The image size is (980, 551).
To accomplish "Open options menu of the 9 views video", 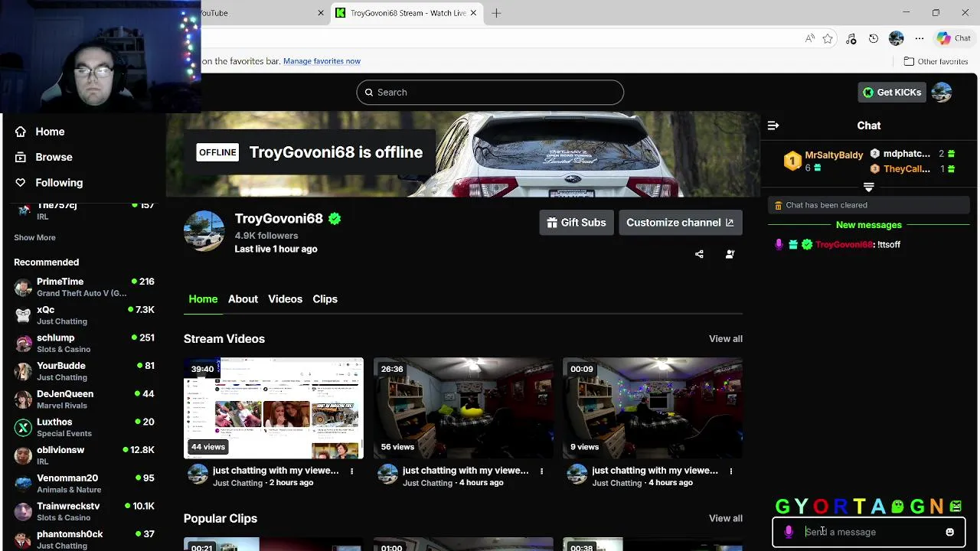I will coord(730,471).
